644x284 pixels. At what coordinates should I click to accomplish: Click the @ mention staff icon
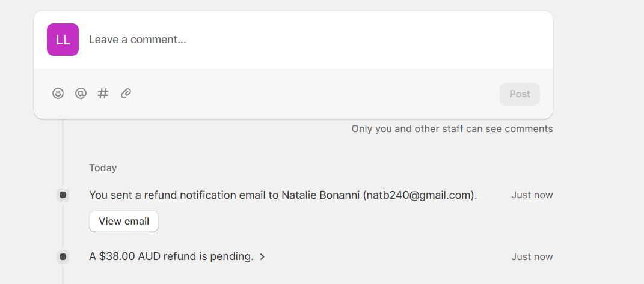point(81,94)
